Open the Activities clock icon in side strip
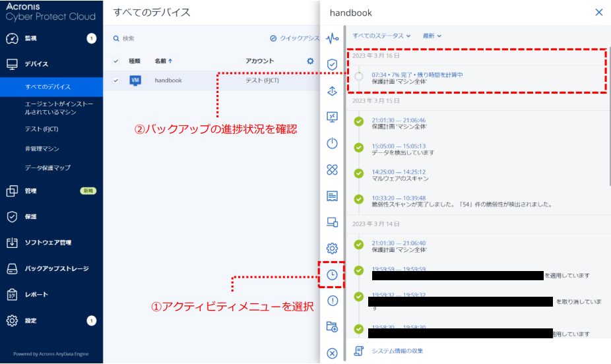The height and width of the screenshot is (364, 611). pos(333,274)
